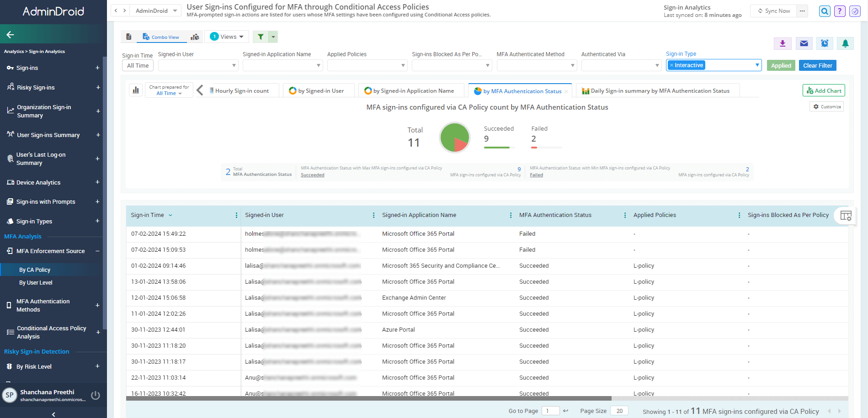
Task: Click the green alert bell icon
Action: pyautogui.click(x=845, y=43)
